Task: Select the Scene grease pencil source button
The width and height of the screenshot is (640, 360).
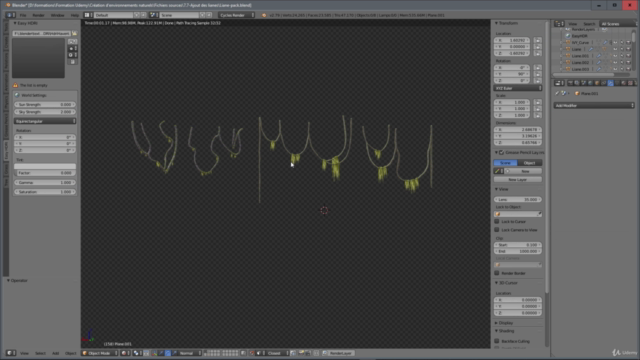Action: (505, 163)
